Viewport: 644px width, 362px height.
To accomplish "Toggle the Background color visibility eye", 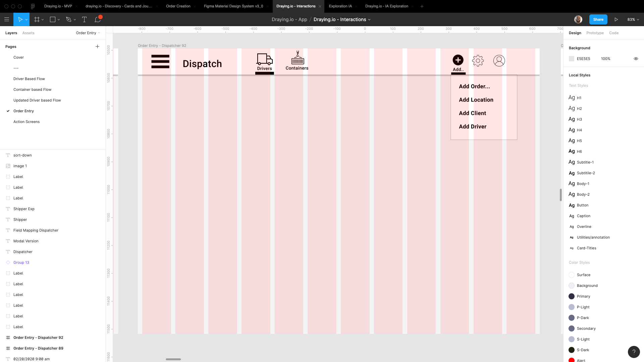I will 636,59.
